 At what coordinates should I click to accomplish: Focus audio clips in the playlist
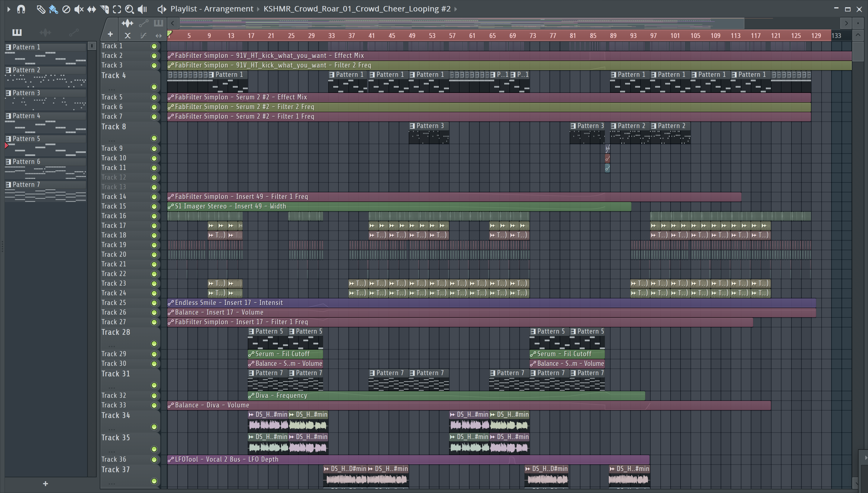pyautogui.click(x=127, y=24)
